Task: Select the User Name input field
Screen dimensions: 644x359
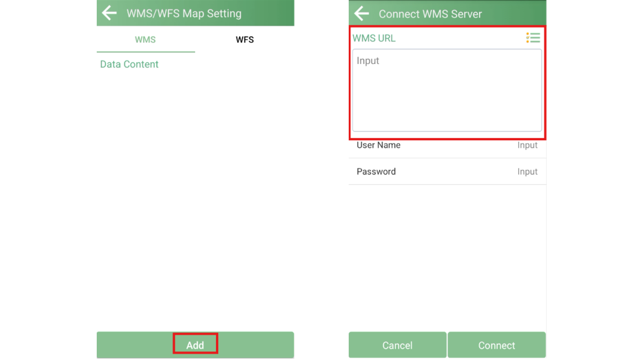Action: (x=447, y=145)
